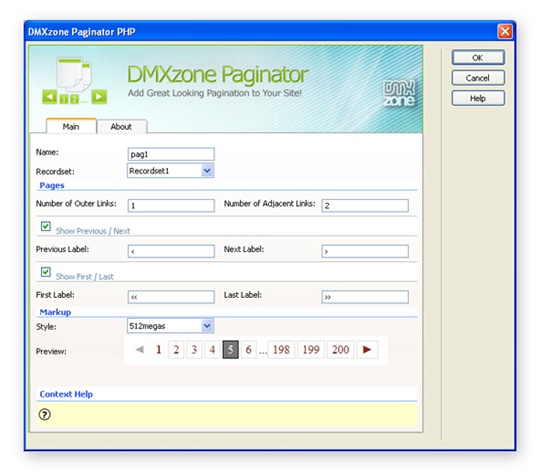Image resolution: width=540 pixels, height=473 pixels.
Task: Click the Number of Outer Links field
Action: [x=171, y=205]
